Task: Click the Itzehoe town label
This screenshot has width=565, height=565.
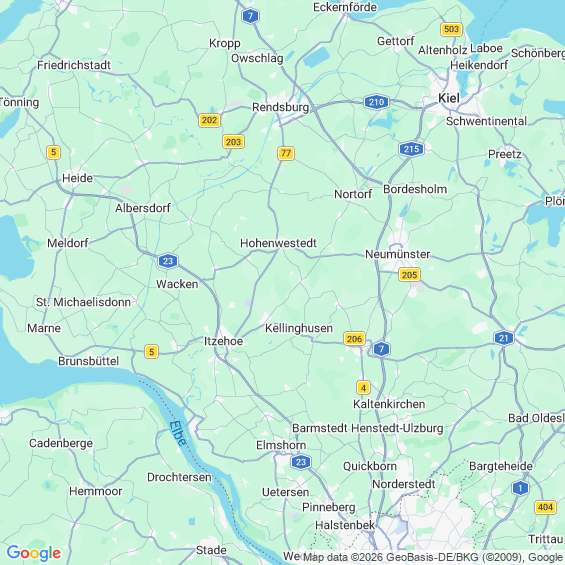Action: click(223, 341)
